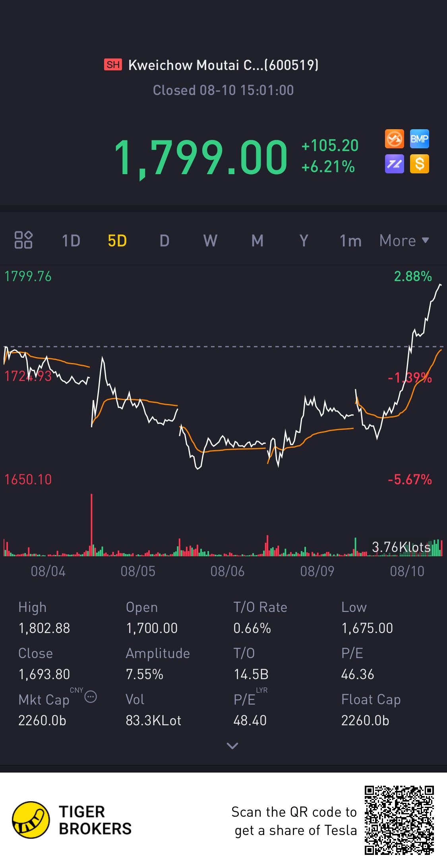Expand the More timeframe dropdown
The height and width of the screenshot is (868, 447).
coord(404,241)
